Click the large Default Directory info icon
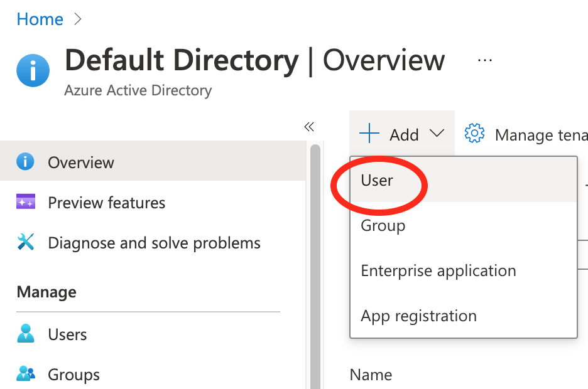The width and height of the screenshot is (588, 389). (33, 70)
